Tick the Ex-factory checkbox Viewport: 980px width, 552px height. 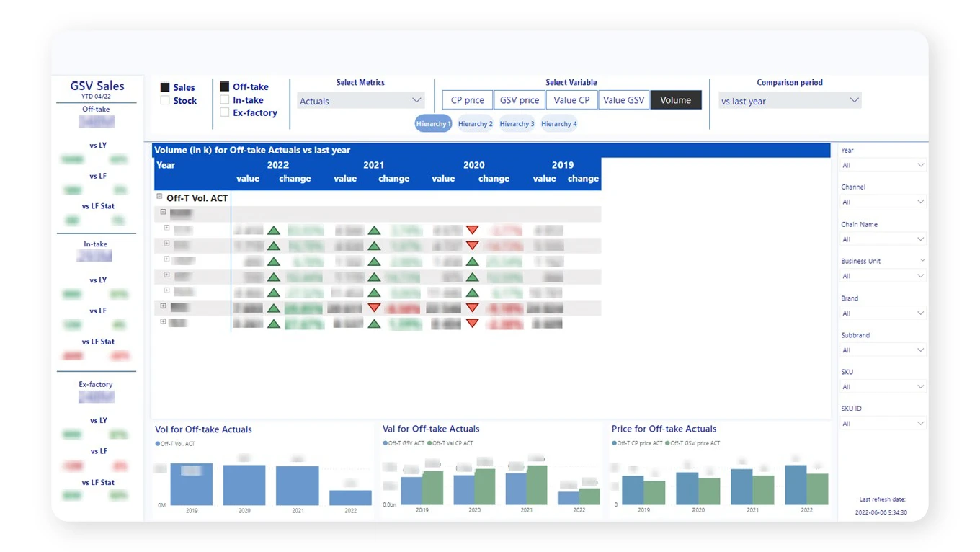pyautogui.click(x=225, y=112)
